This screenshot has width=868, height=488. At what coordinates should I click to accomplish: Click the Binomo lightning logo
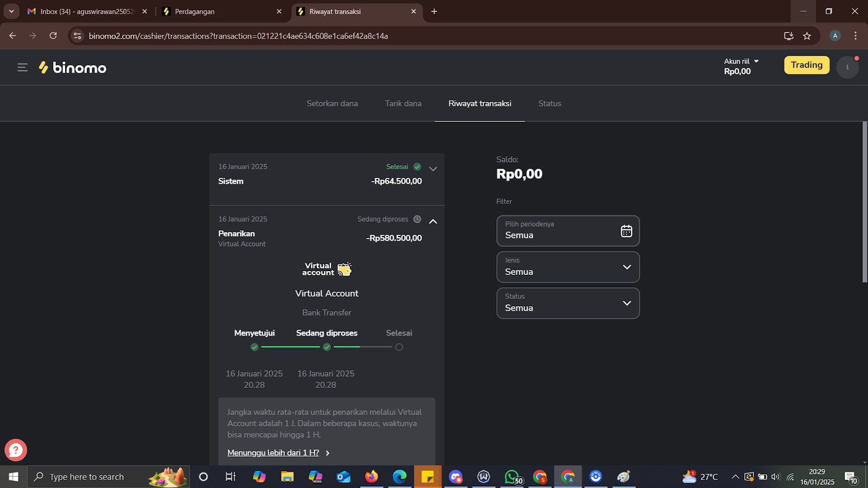click(x=43, y=67)
